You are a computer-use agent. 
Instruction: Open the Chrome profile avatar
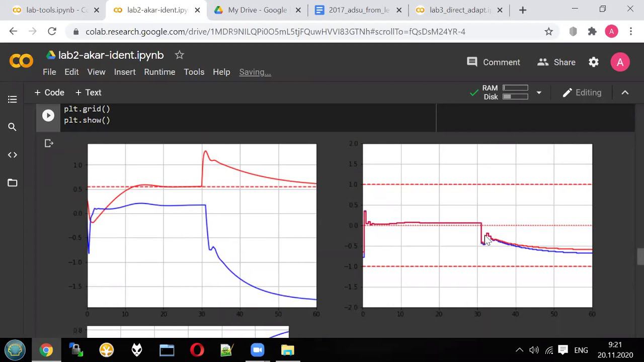coord(611,32)
